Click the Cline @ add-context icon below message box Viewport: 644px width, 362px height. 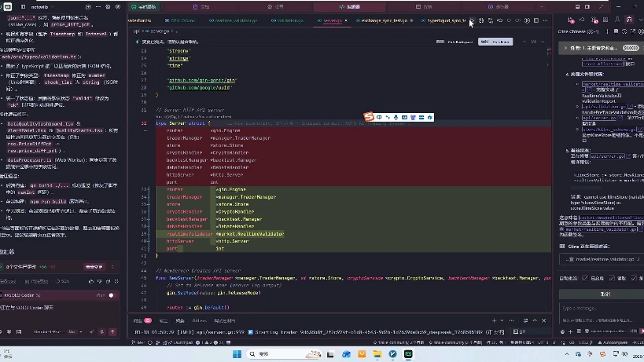[x=562, y=331]
